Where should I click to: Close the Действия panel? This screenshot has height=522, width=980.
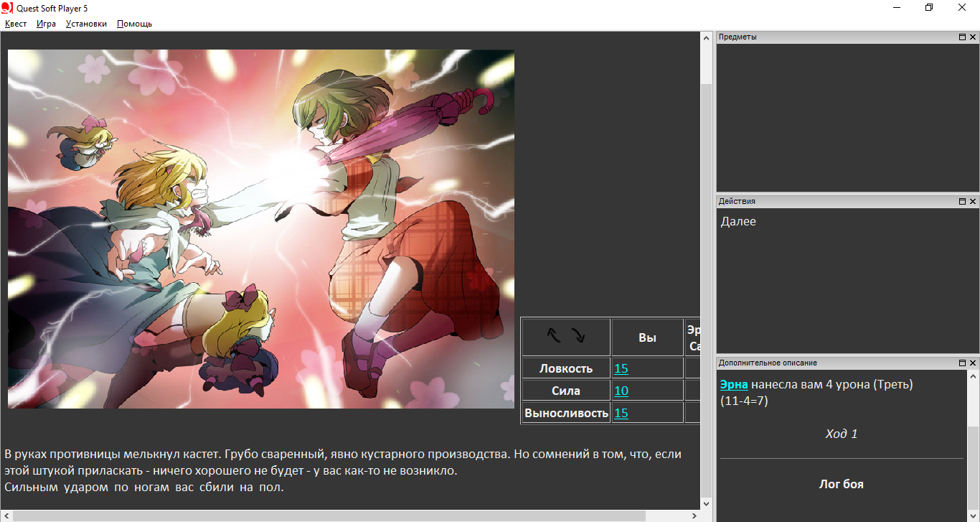coord(973,202)
